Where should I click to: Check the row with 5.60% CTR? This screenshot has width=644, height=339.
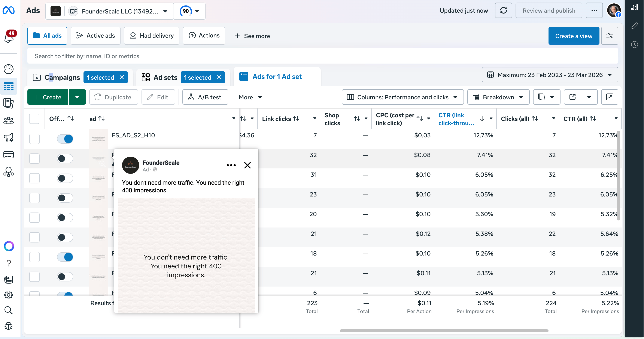click(34, 218)
